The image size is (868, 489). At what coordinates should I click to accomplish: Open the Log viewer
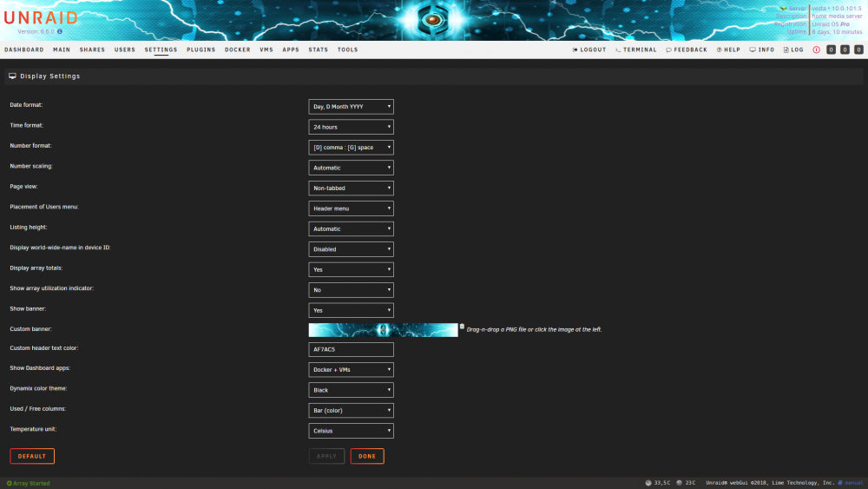click(793, 50)
